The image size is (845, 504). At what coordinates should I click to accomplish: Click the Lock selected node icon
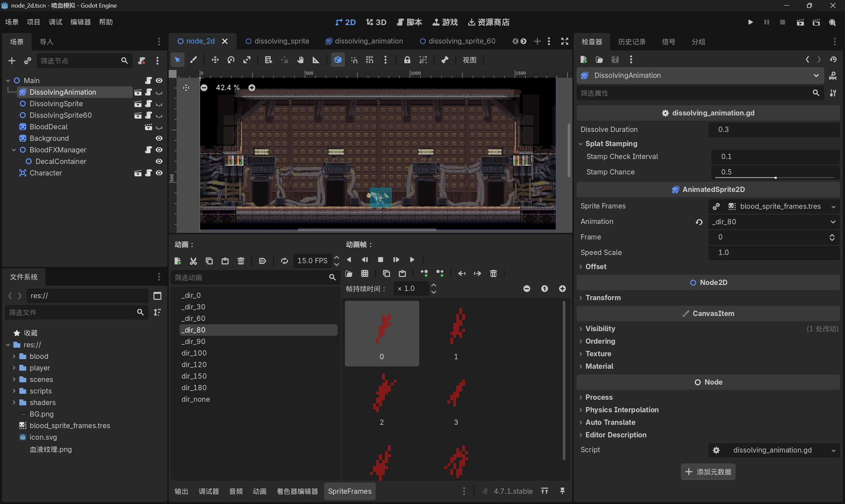click(407, 60)
